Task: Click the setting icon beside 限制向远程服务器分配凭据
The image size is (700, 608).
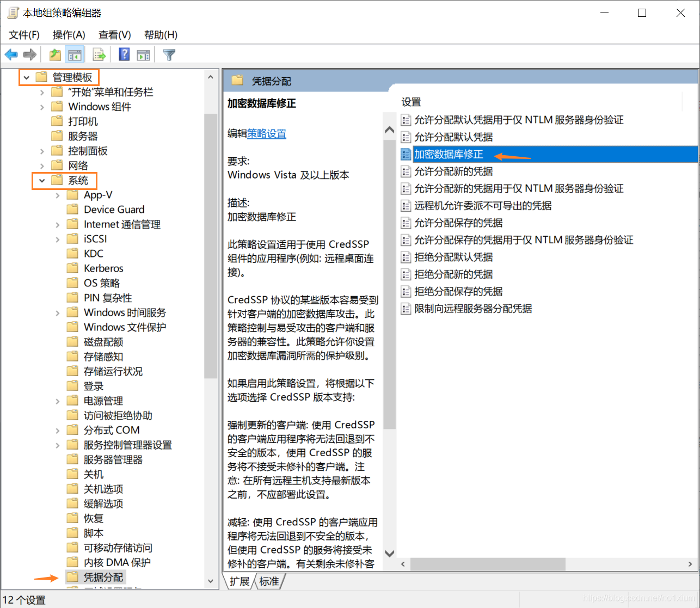Action: pos(406,309)
